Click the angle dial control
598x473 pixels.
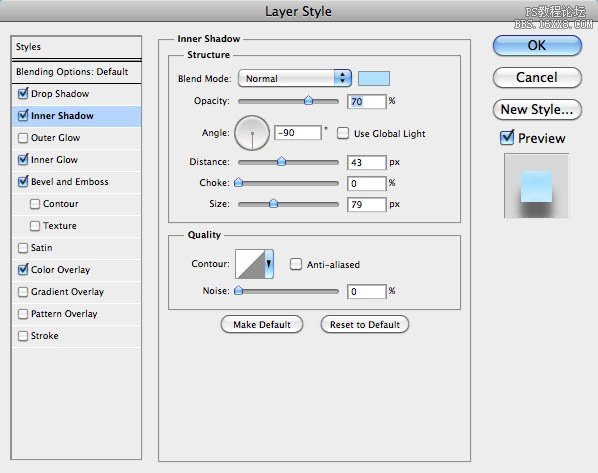pyautogui.click(x=252, y=133)
